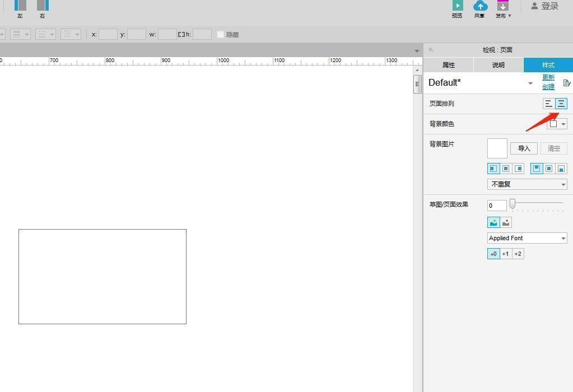
Task: Select the grayscale page effect icon
Action: click(506, 222)
